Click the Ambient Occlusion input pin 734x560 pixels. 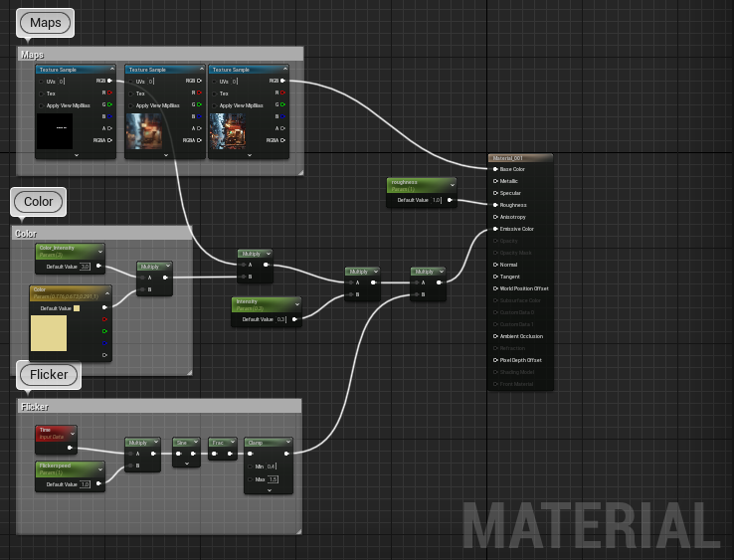coord(495,336)
